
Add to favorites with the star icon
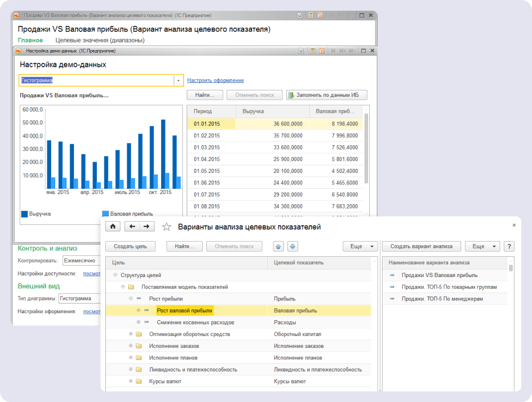tap(167, 227)
